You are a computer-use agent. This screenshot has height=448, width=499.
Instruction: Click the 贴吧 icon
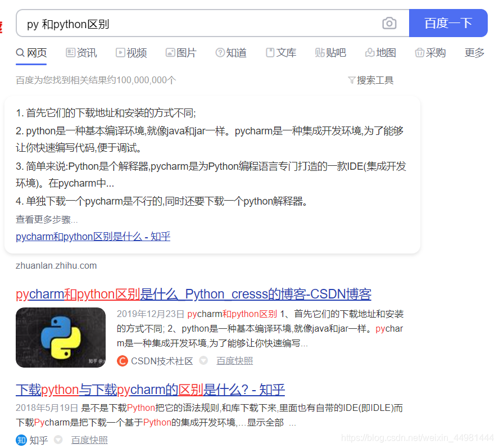[x=320, y=52]
